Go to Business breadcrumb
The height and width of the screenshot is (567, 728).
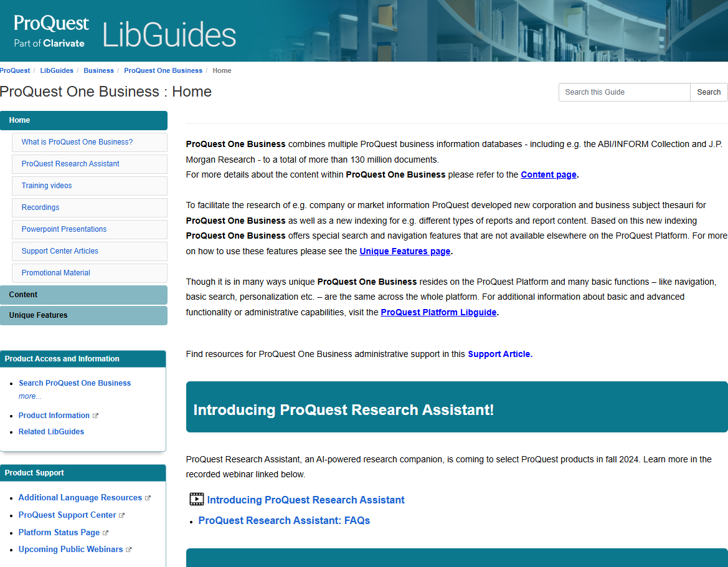[x=98, y=70]
